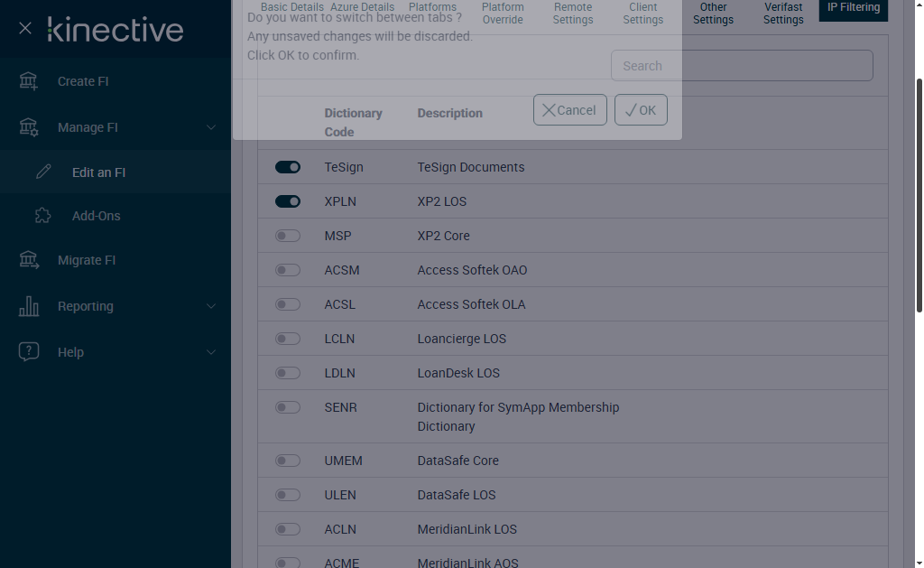
Task: Switch to the Other Settings tab
Action: (713, 12)
